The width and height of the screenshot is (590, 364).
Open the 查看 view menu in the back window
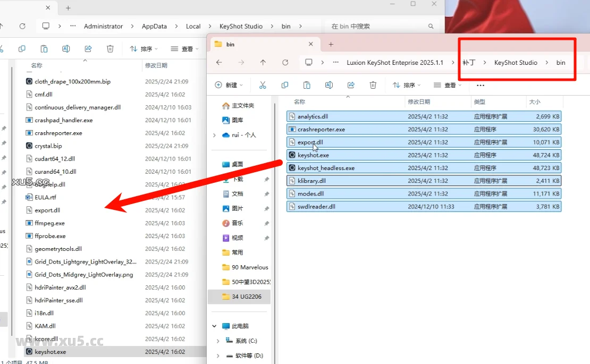click(184, 49)
